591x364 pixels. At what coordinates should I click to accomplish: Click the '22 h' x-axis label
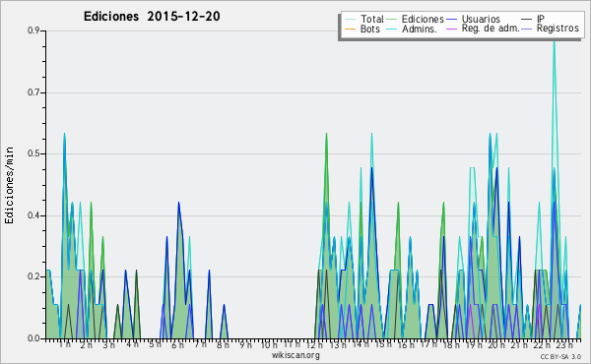tap(542, 345)
